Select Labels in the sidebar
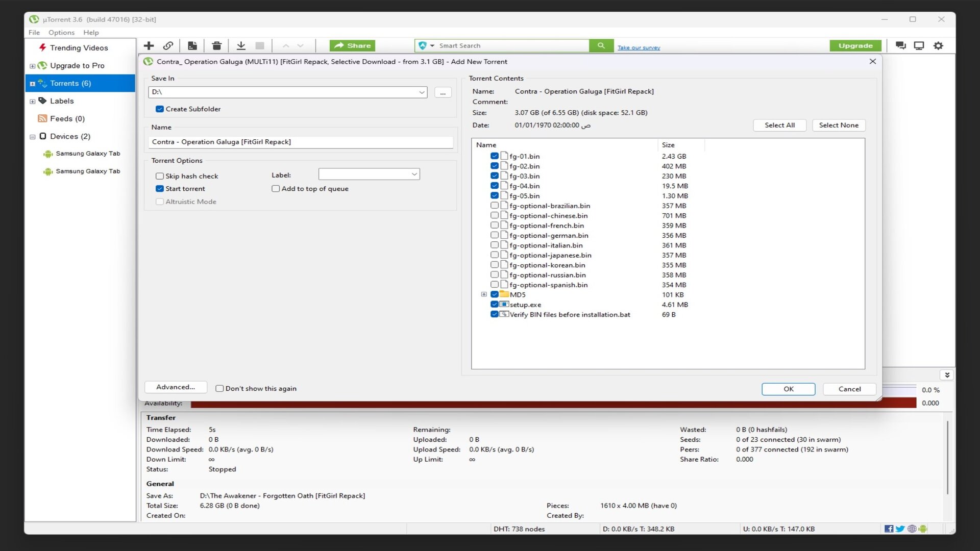The width and height of the screenshot is (980, 551). 62,101
